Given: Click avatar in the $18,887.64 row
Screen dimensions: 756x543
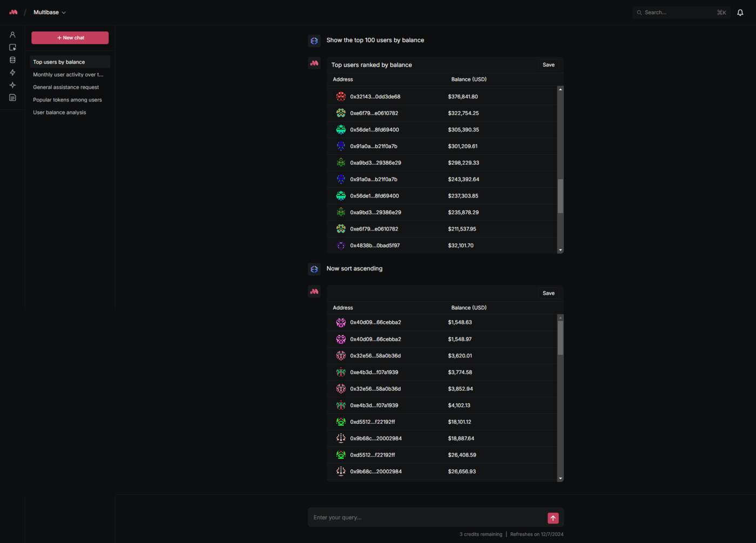Looking at the screenshot, I should [x=341, y=438].
